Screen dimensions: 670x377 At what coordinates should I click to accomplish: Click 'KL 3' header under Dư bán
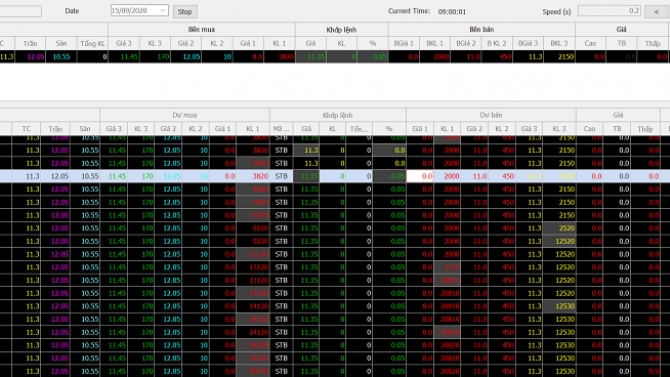559,129
